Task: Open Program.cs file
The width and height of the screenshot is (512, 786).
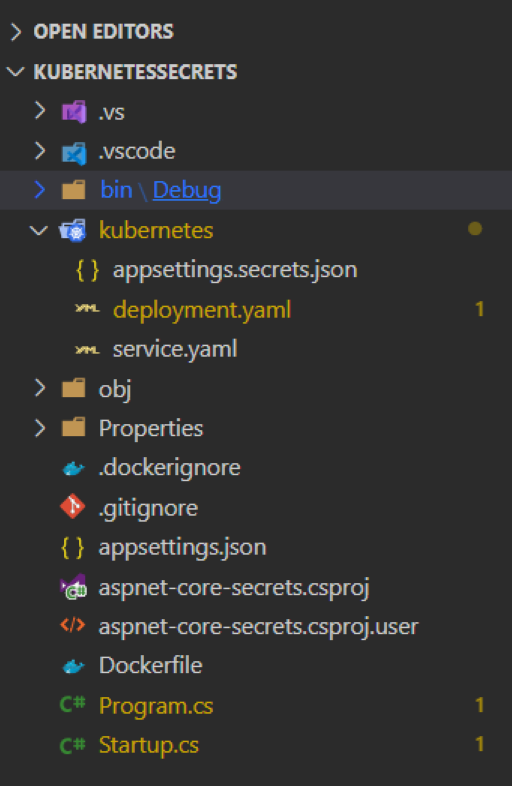Action: point(156,705)
